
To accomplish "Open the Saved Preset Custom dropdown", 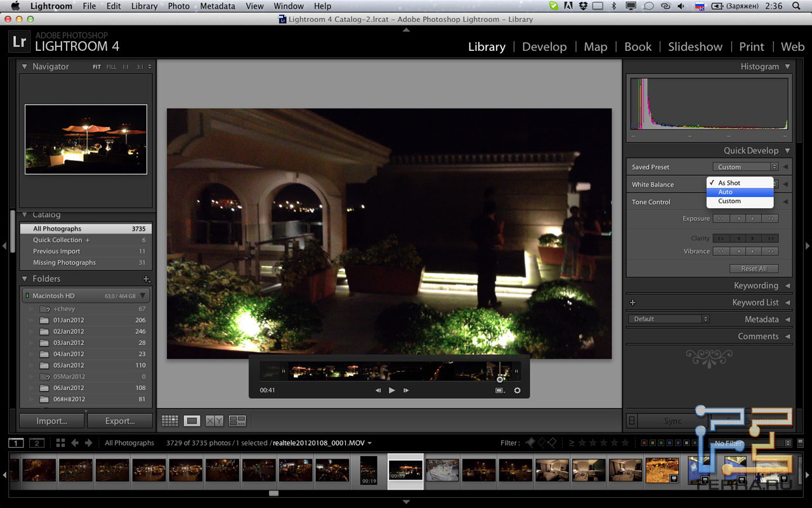I will coord(746,166).
